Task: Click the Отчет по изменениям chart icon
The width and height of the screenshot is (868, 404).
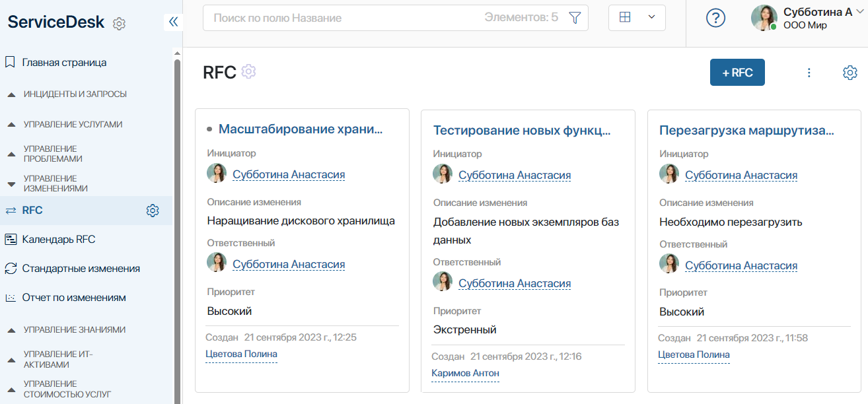Action: coord(11,298)
